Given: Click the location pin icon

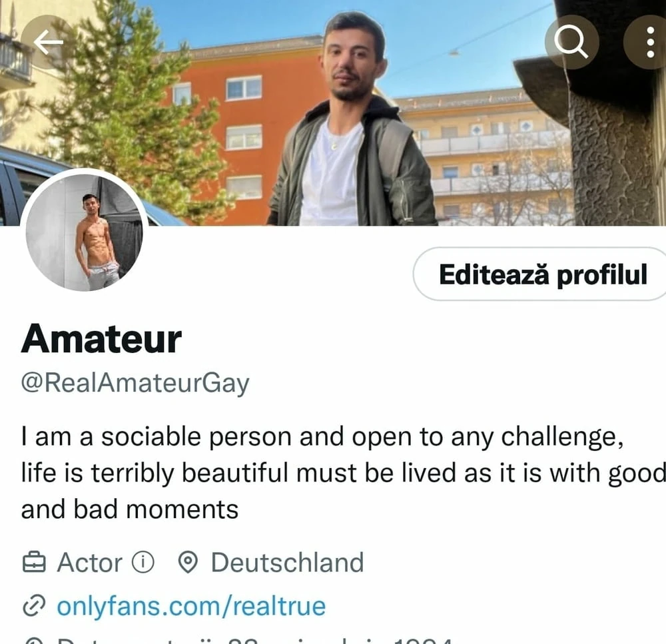Looking at the screenshot, I should (x=187, y=563).
